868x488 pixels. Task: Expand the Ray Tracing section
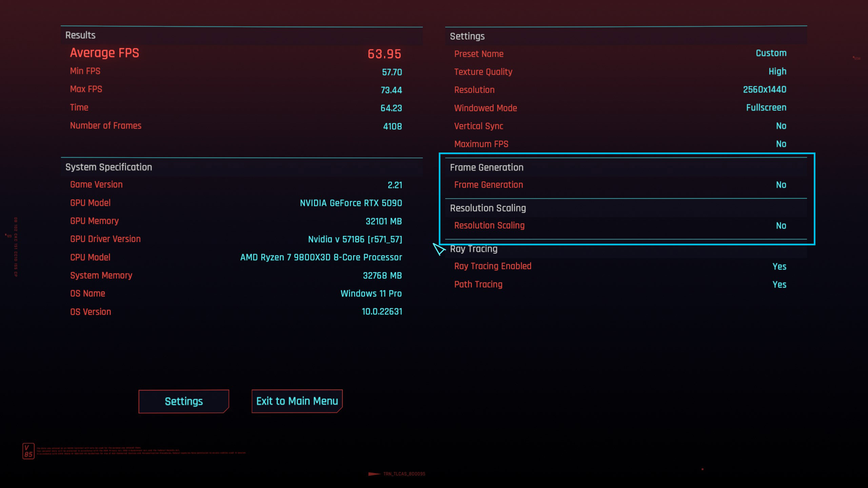pyautogui.click(x=473, y=248)
